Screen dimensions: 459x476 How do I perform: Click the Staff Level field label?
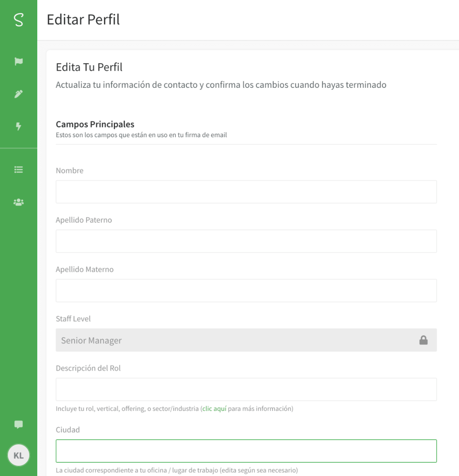pos(73,319)
